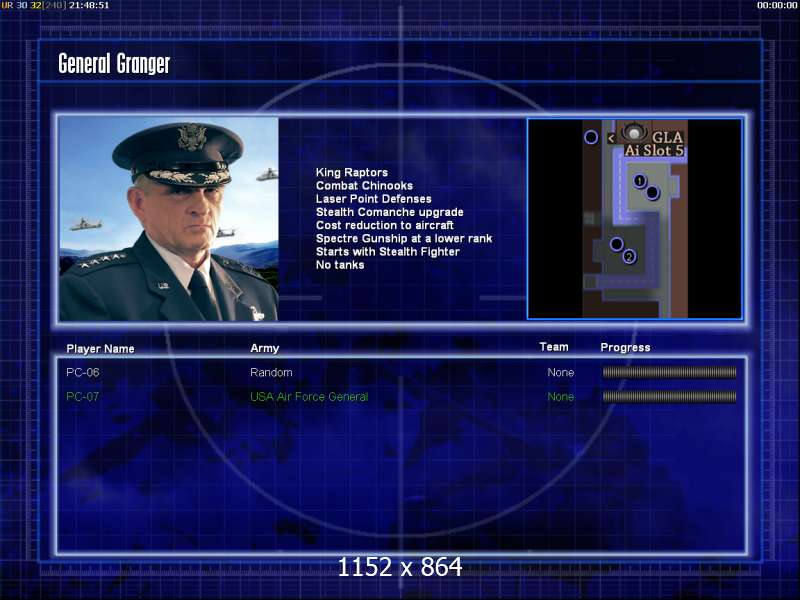Viewport: 800px width, 600px height.
Task: Click PC-06 team value None
Action: click(x=561, y=372)
